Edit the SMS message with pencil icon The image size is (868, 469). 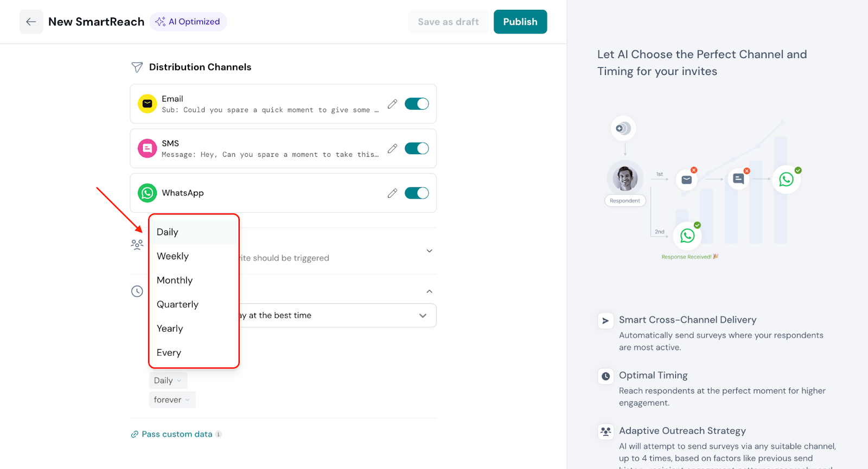click(392, 148)
